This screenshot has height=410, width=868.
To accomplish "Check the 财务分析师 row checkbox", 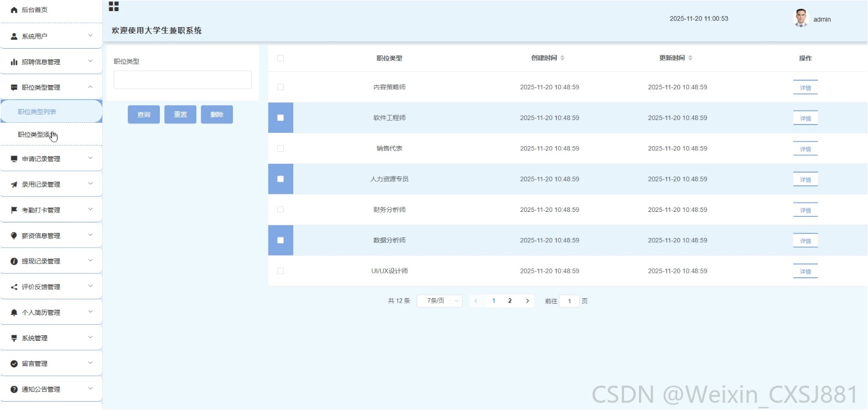I will coord(280,210).
